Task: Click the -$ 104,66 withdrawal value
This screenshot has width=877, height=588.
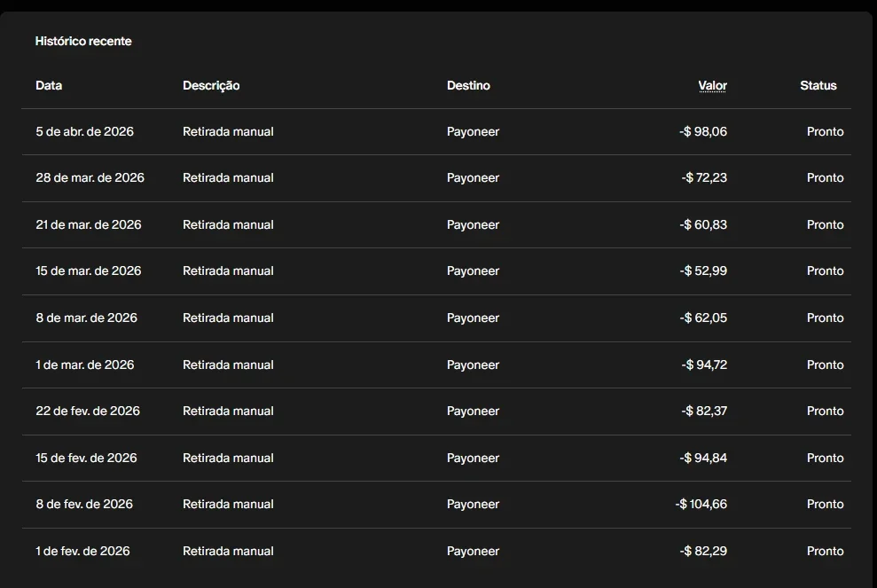Action: pyautogui.click(x=701, y=504)
